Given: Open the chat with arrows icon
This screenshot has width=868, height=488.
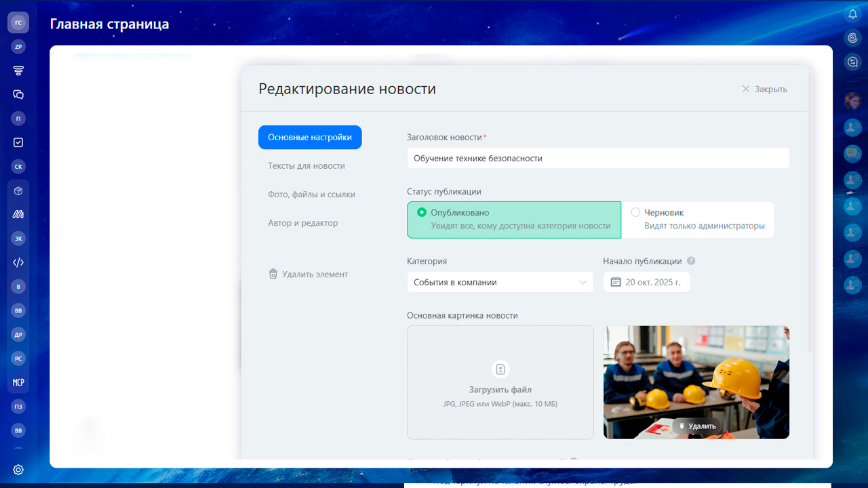Looking at the screenshot, I should click(852, 62).
